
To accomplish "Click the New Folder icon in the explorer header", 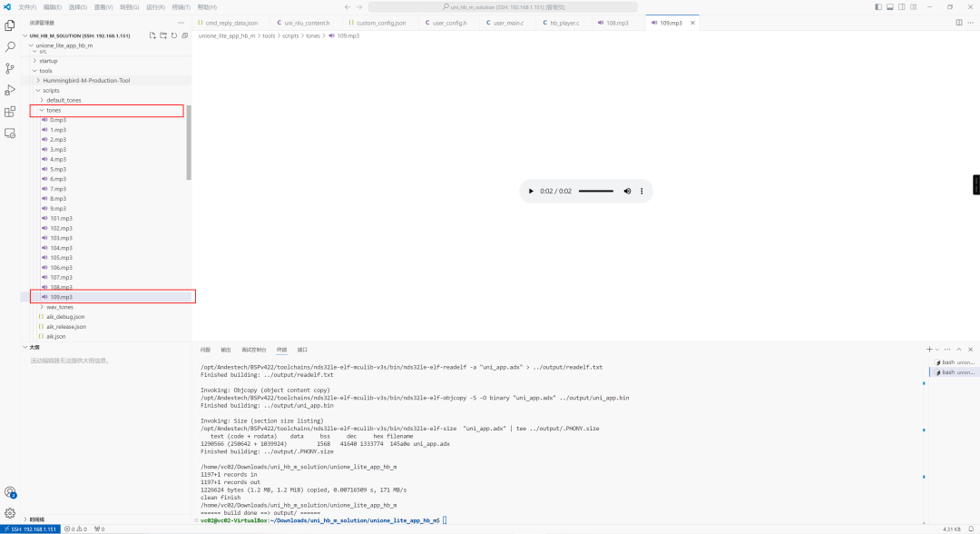I will 163,35.
